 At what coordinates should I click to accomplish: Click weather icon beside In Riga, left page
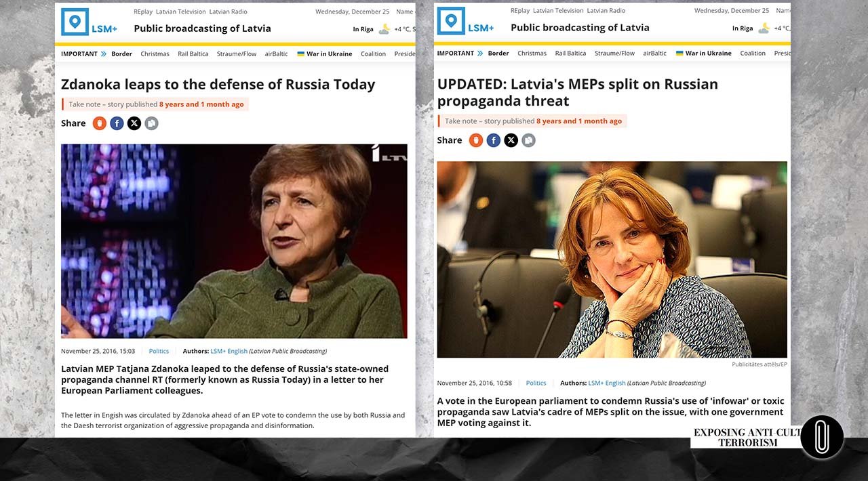coord(384,28)
